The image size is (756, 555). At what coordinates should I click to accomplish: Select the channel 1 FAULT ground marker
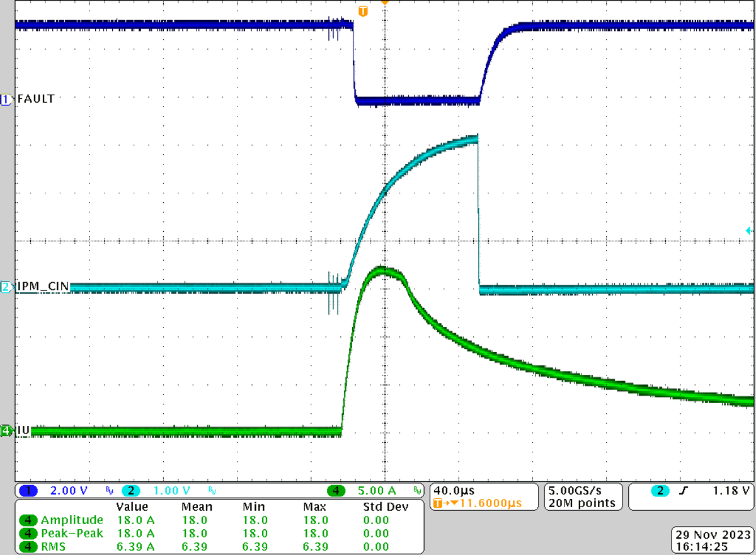[6, 99]
